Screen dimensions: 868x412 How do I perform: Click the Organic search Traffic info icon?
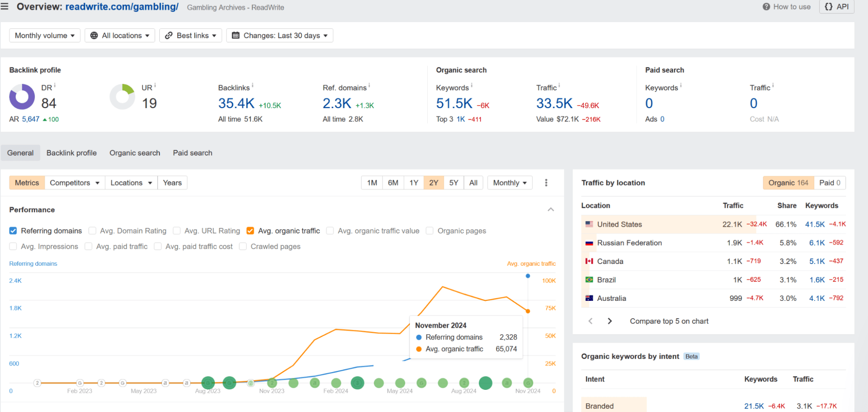click(559, 85)
